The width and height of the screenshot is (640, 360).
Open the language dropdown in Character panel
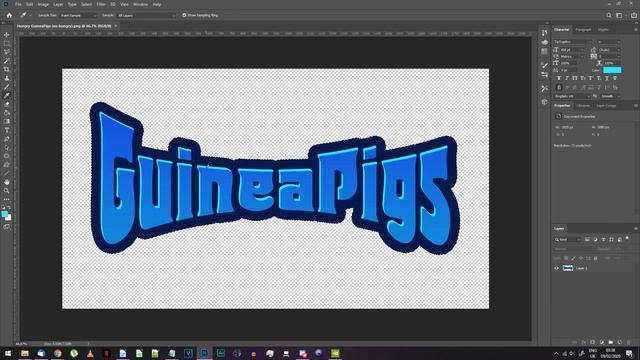572,96
